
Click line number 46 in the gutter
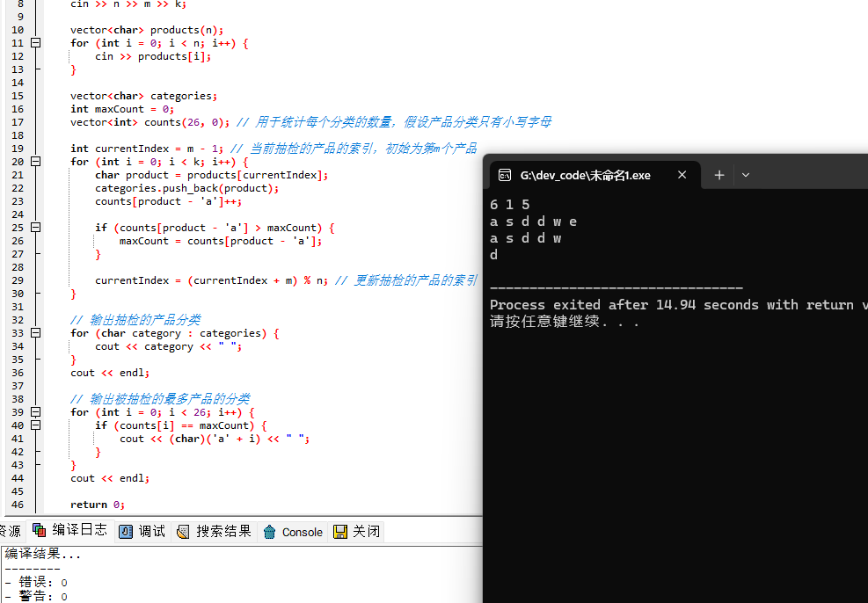click(x=18, y=505)
